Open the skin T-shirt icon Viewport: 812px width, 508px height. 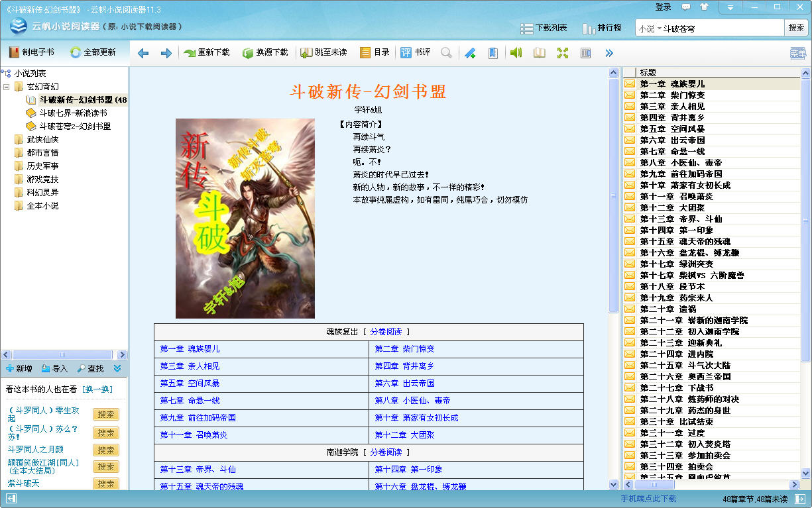click(x=704, y=7)
